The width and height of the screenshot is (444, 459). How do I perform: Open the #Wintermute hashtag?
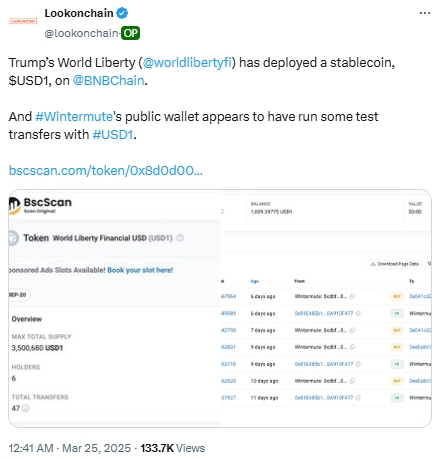tap(74, 117)
